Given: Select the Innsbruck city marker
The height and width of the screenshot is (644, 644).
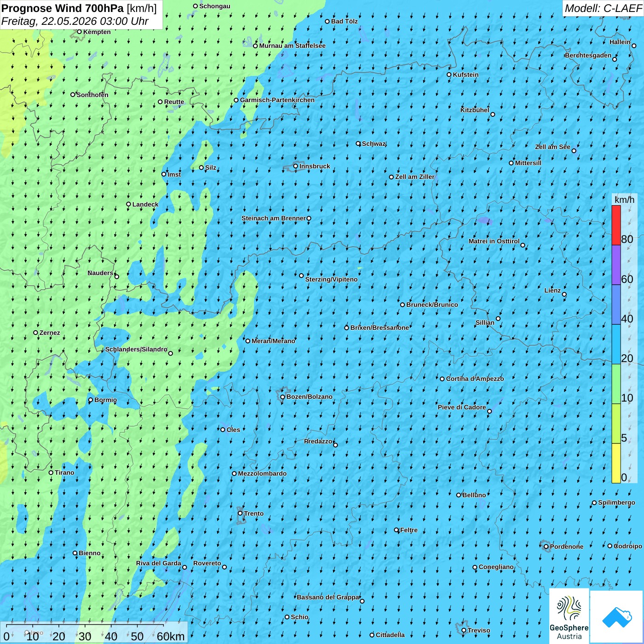Looking at the screenshot, I should (x=296, y=166).
